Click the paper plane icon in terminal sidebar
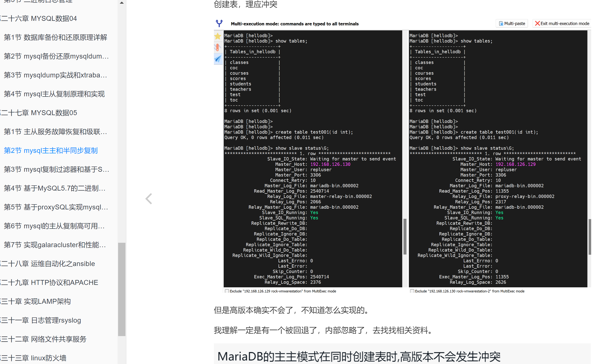The width and height of the screenshot is (600, 364). [x=218, y=59]
